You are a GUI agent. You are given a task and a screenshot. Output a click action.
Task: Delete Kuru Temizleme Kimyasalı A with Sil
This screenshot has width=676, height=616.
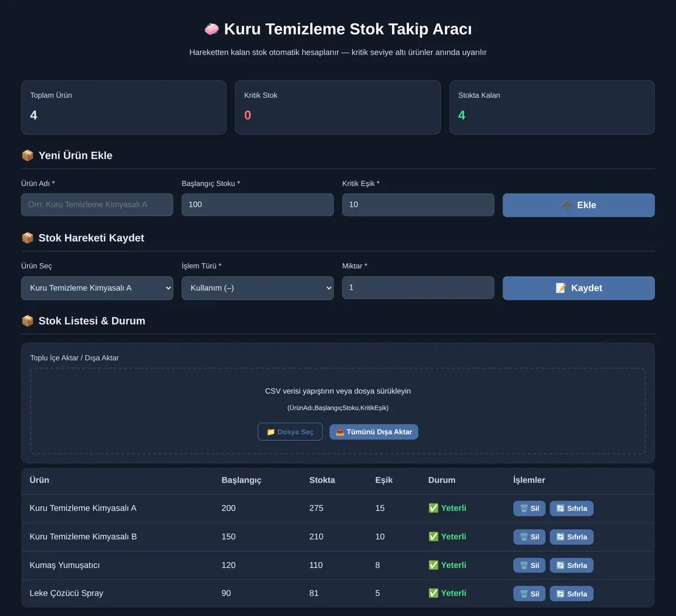pos(530,508)
